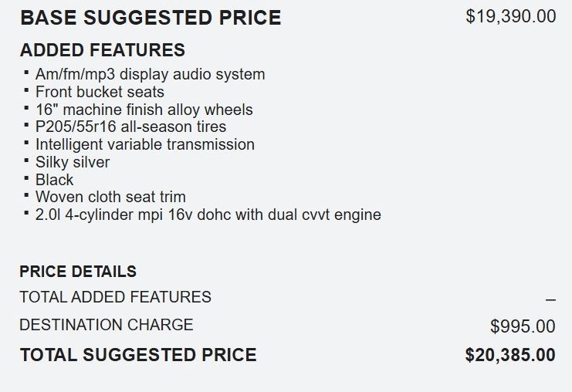Click the 2.0l 4-cylinder engine item

(x=208, y=215)
